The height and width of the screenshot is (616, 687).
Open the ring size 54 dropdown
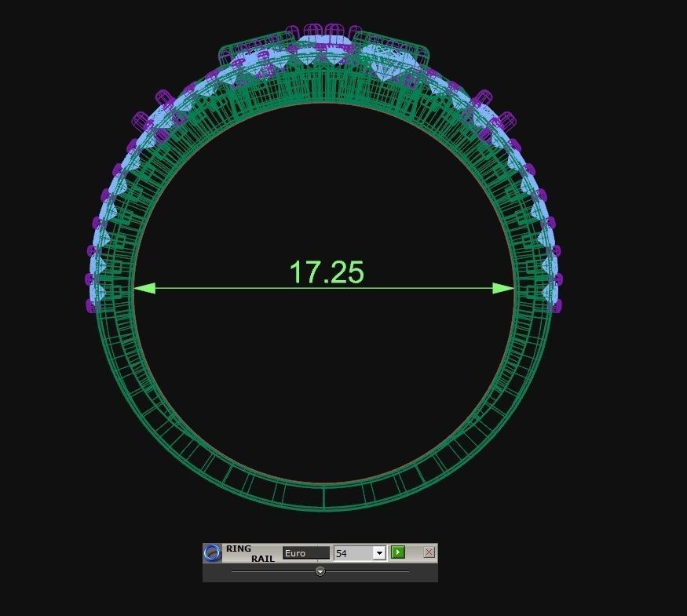[x=379, y=553]
